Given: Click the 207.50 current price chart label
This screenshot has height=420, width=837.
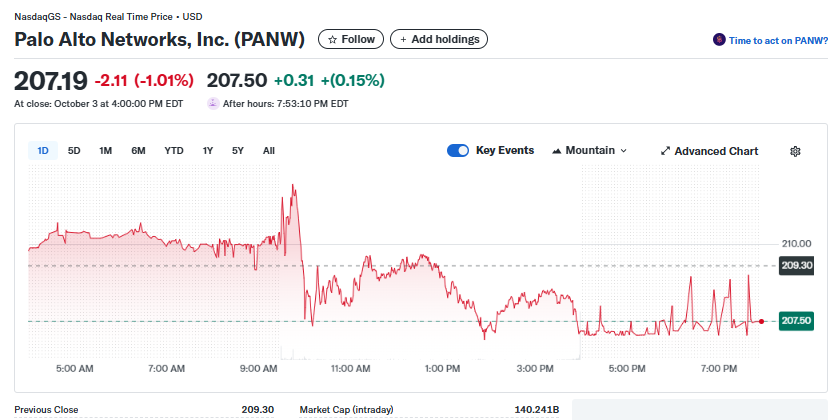Looking at the screenshot, I should pyautogui.click(x=796, y=321).
